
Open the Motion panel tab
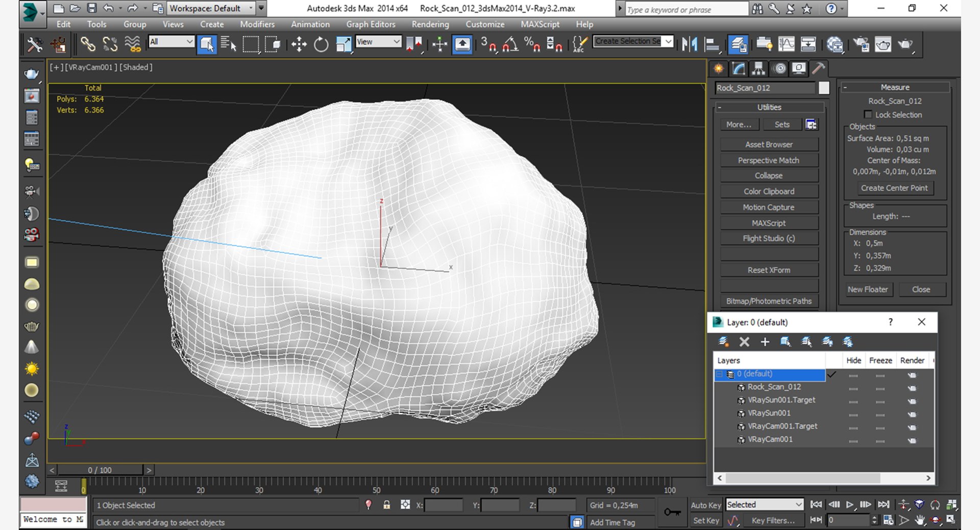779,68
